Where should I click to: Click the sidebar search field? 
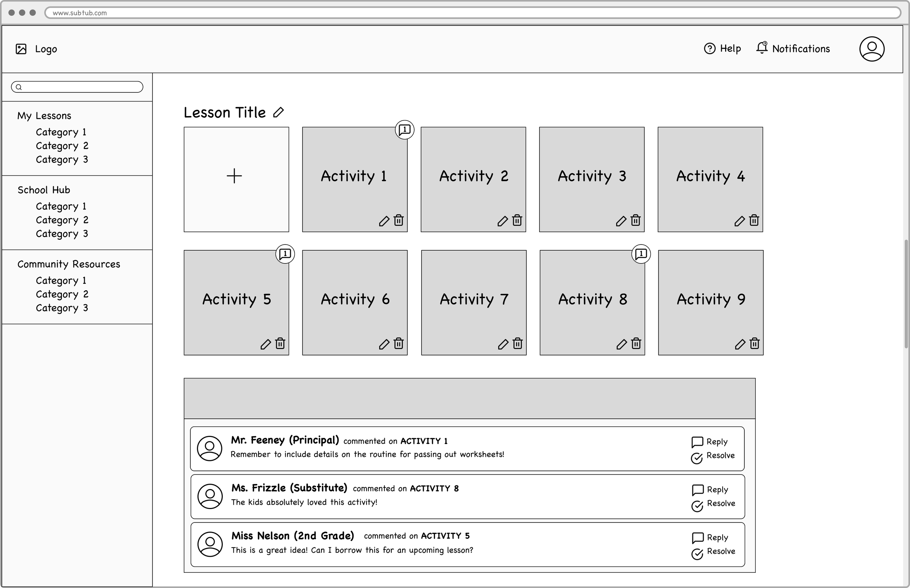[x=78, y=87]
